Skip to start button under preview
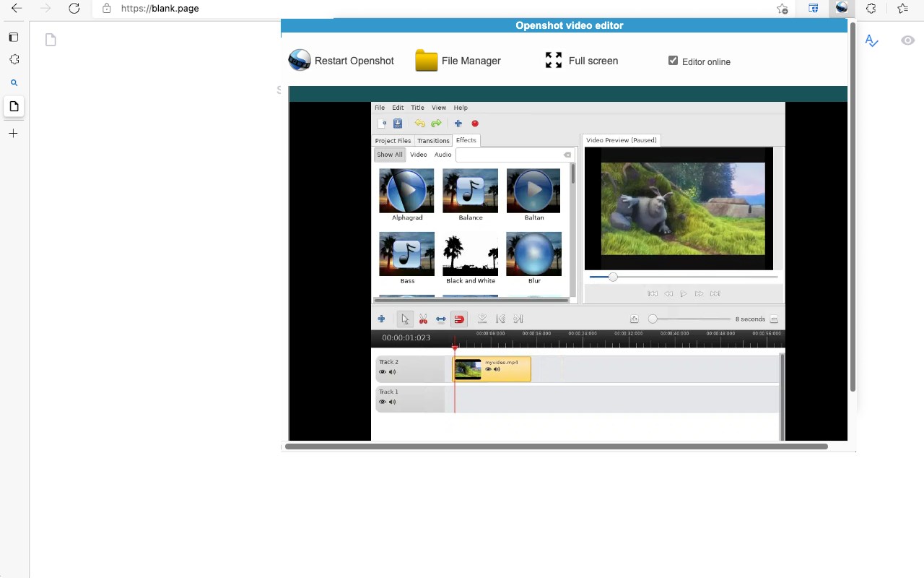The width and height of the screenshot is (924, 578). (653, 294)
